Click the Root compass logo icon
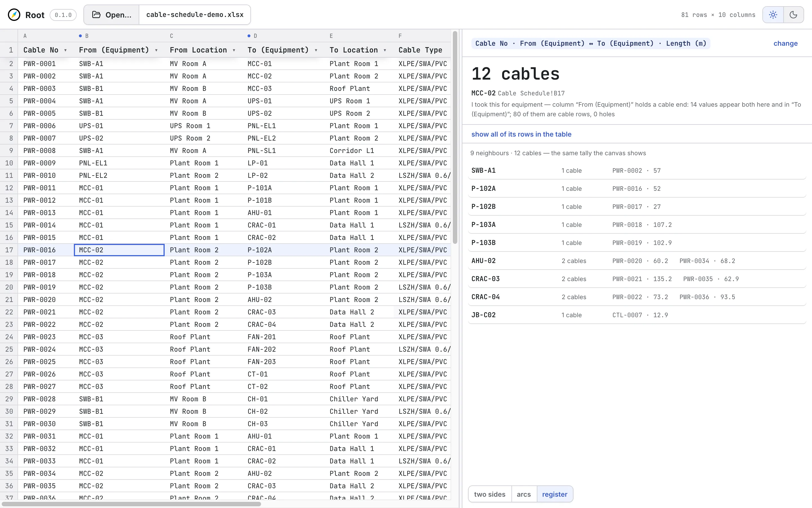This screenshot has width=812, height=508. 14,15
